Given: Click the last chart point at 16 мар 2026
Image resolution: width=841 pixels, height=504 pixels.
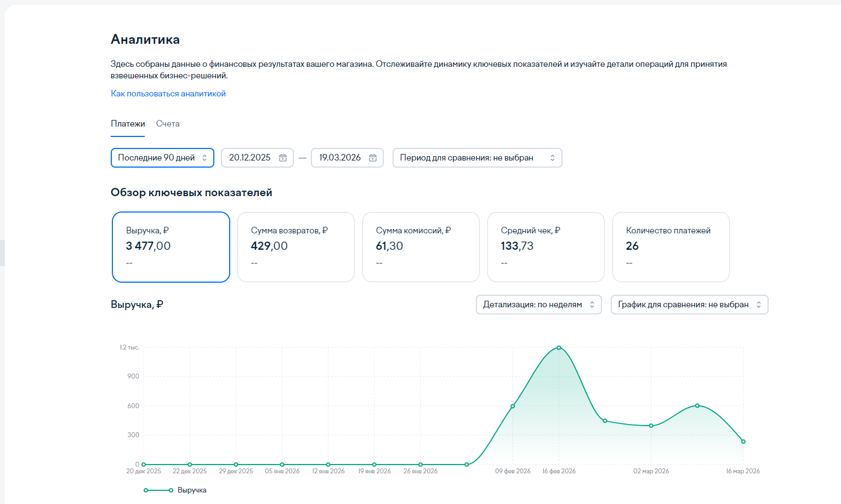Looking at the screenshot, I should 743,442.
